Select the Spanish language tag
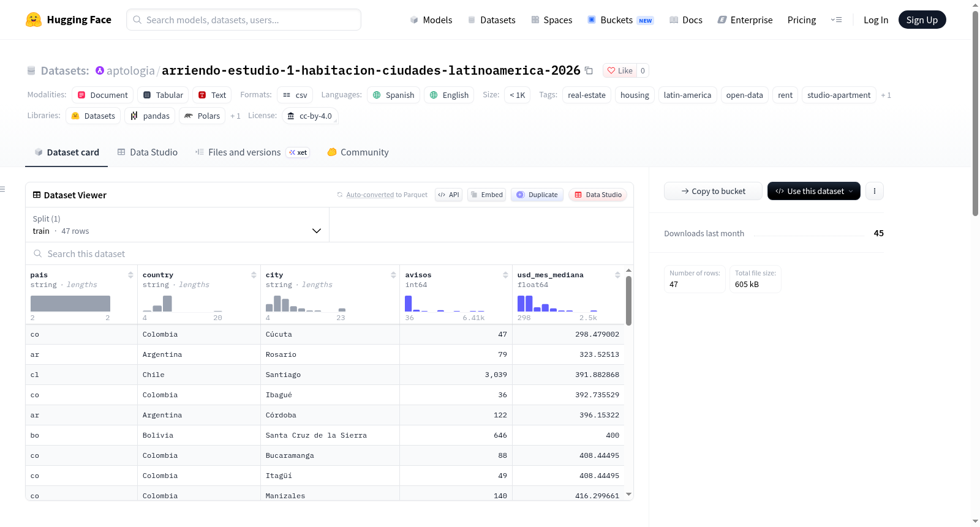 click(393, 95)
